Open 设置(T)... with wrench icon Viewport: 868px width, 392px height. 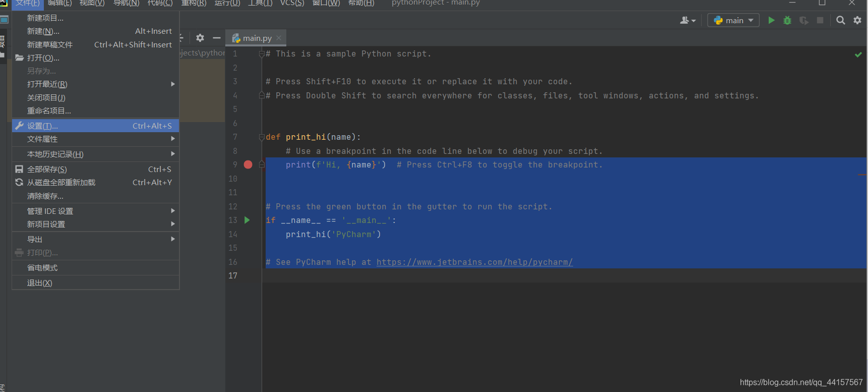coord(95,126)
